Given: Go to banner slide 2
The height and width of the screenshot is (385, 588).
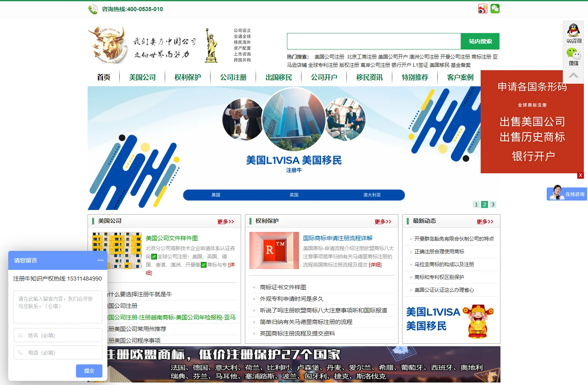Looking at the screenshot, I should click(x=485, y=205).
